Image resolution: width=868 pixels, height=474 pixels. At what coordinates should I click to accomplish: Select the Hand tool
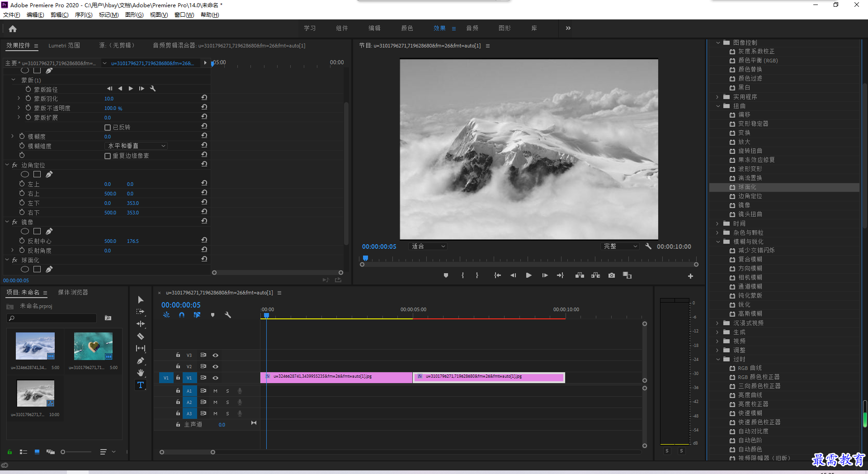(x=141, y=373)
